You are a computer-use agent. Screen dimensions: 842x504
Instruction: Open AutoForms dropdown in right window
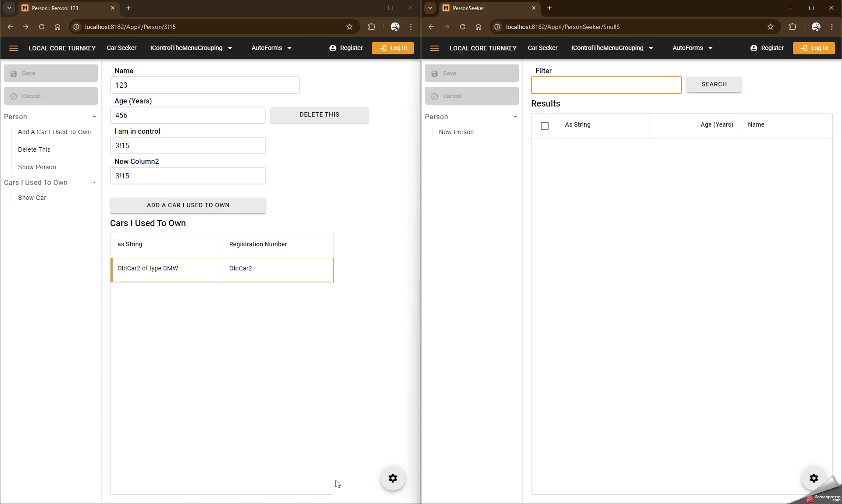(692, 48)
